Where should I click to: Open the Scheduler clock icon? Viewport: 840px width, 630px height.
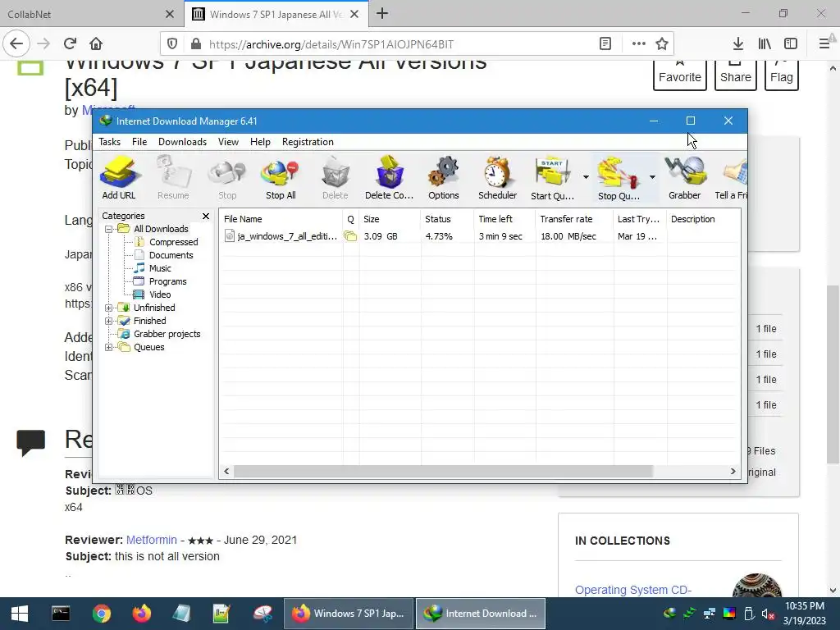[498, 178]
